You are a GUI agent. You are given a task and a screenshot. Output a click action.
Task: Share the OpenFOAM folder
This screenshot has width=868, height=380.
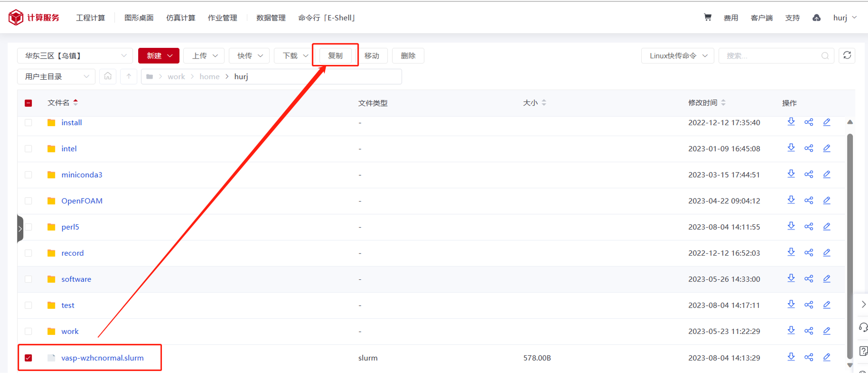tap(809, 200)
